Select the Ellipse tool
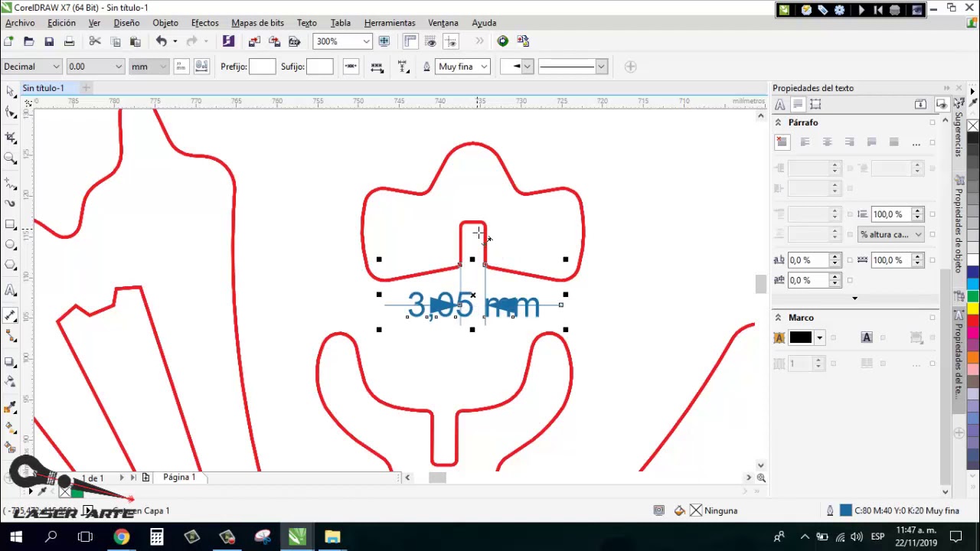Viewport: 980px width, 551px height. coord(11,245)
